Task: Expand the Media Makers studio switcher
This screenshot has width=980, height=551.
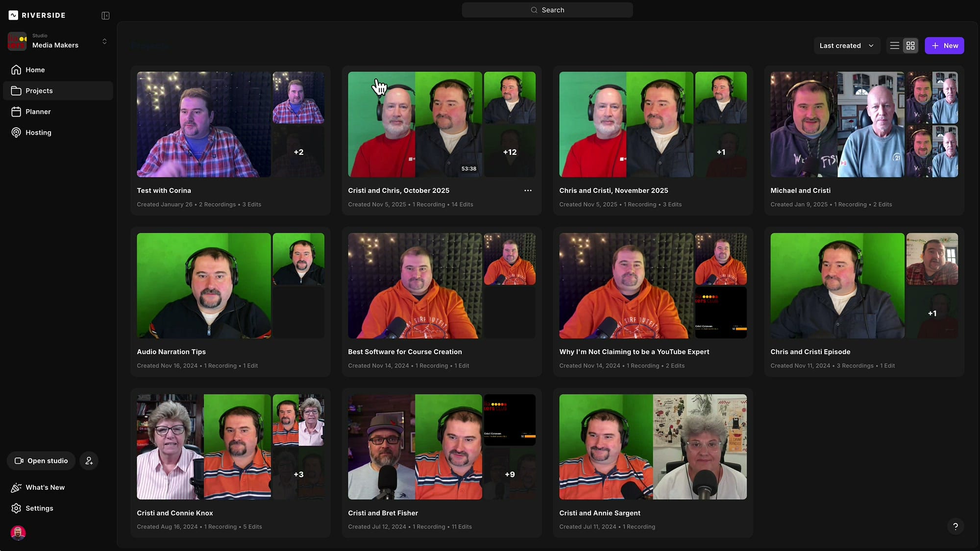Action: pos(104,41)
